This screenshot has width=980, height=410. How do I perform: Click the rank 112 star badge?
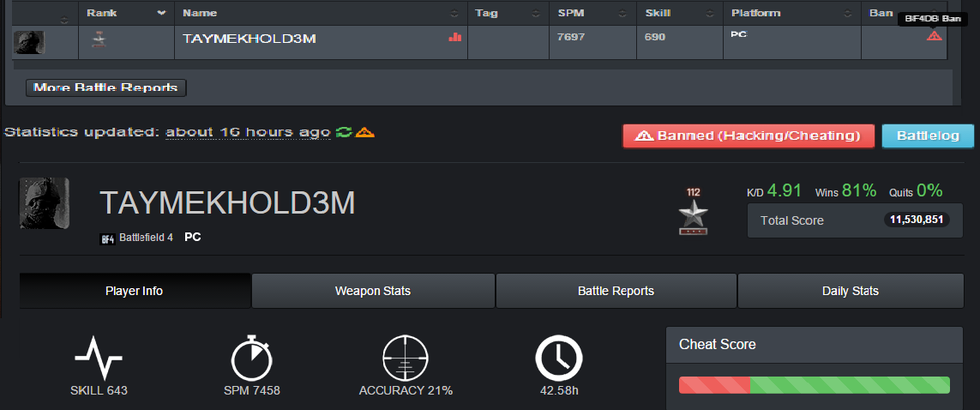[694, 212]
